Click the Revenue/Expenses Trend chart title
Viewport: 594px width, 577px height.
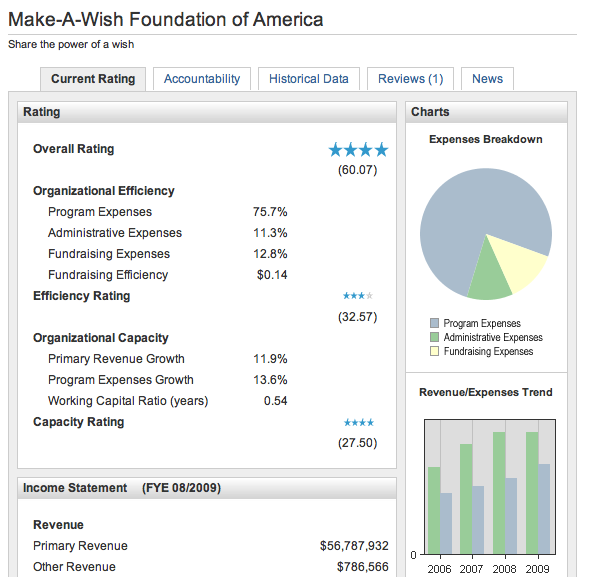486,392
